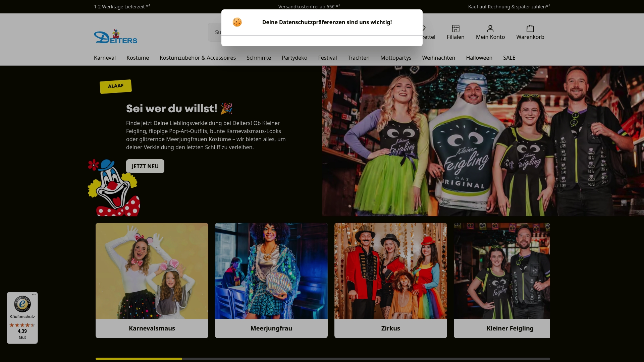Open the Warenkorb shopping bag icon
Image resolution: width=644 pixels, height=362 pixels.
530,28
